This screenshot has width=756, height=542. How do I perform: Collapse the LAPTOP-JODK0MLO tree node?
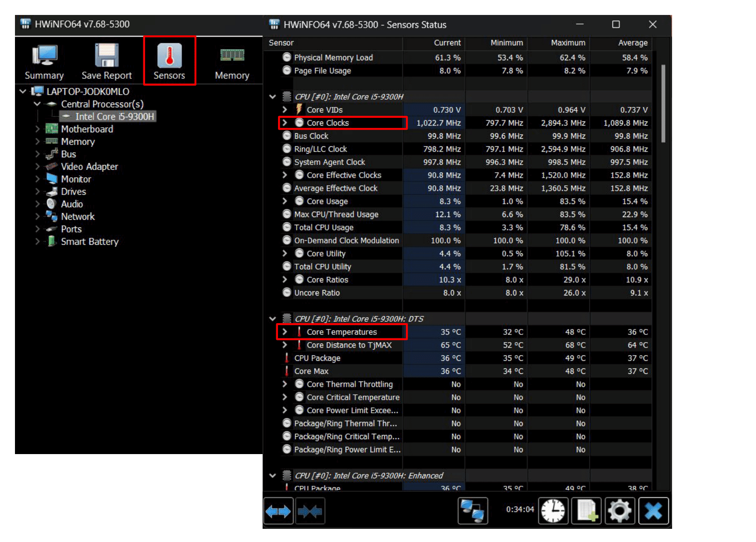23,92
